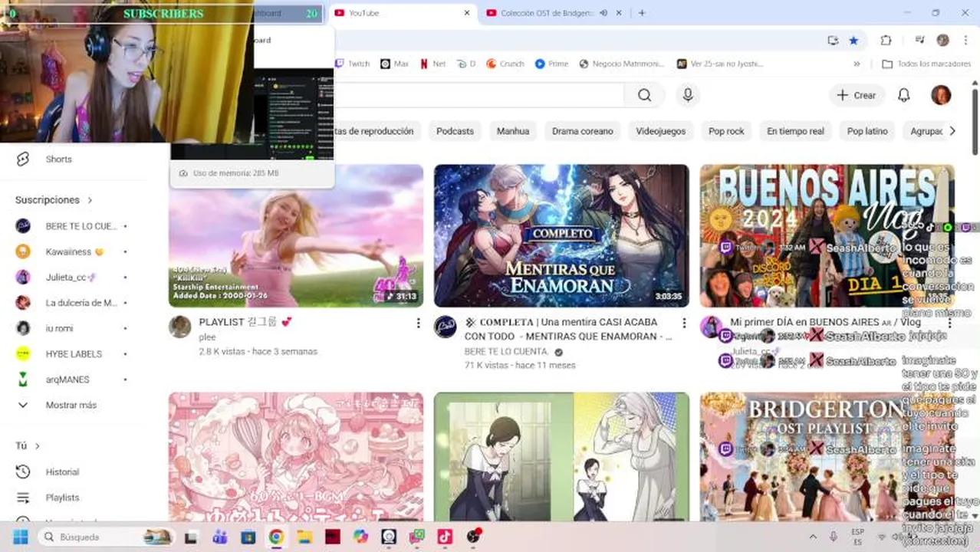Open options menu for Mentiras que Enamoran video
Screen dimensions: 980x552
point(684,323)
